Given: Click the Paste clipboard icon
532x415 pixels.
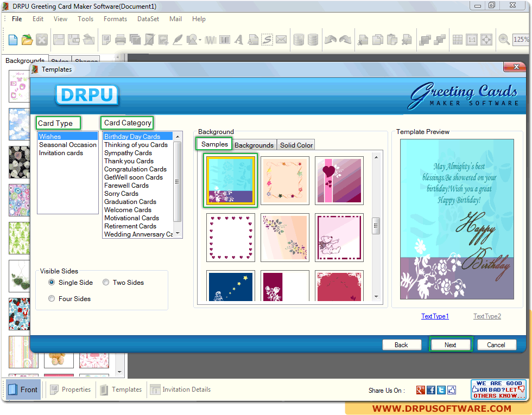Looking at the screenshot, I should [x=392, y=40].
